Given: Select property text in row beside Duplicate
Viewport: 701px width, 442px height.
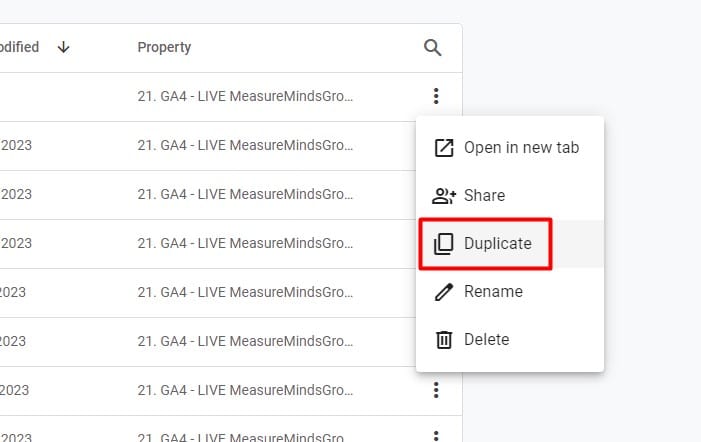Looking at the screenshot, I should (x=245, y=243).
